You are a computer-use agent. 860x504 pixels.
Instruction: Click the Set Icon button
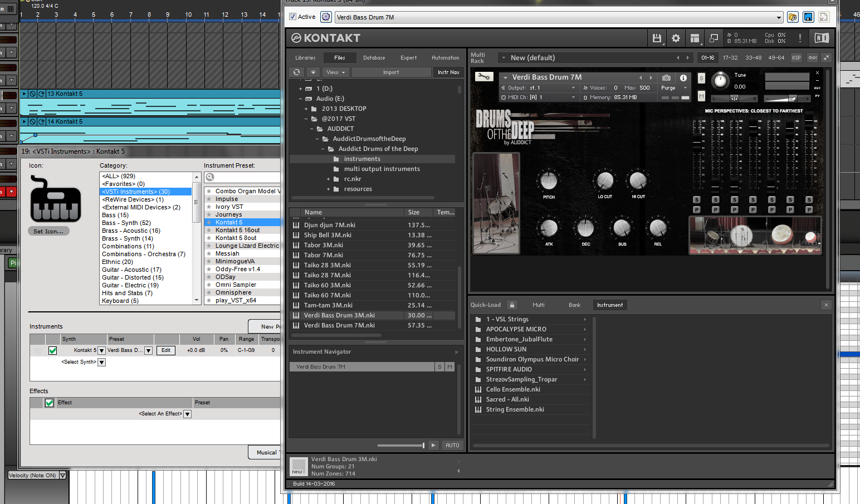(x=48, y=231)
